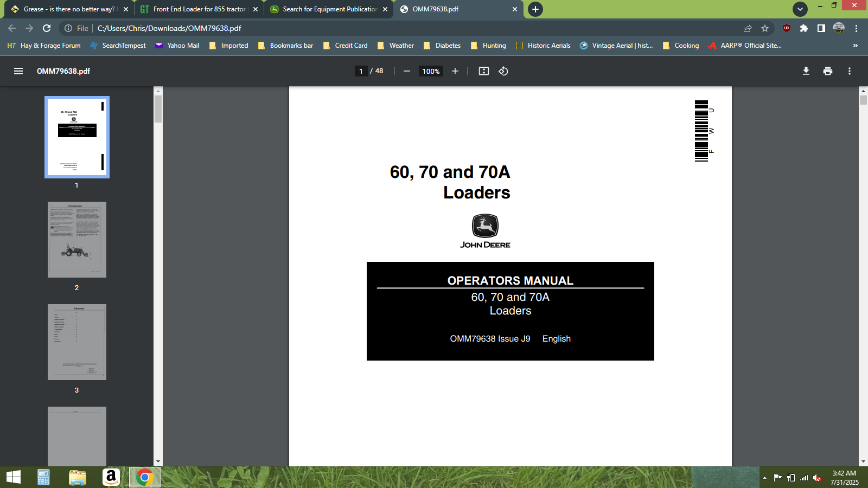868x488 pixels.
Task: Open the Diabetes bookmark folder
Action: point(442,46)
